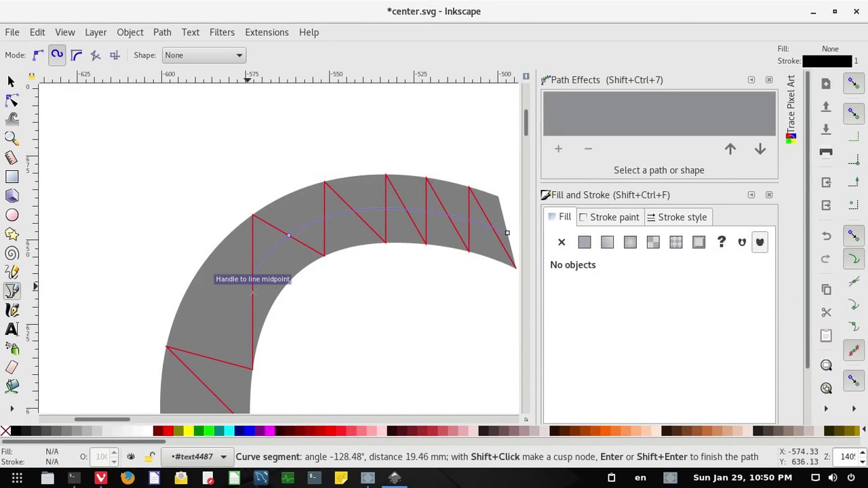Click the Undo icon
This screenshot has width=868, height=488.
pos(826,236)
